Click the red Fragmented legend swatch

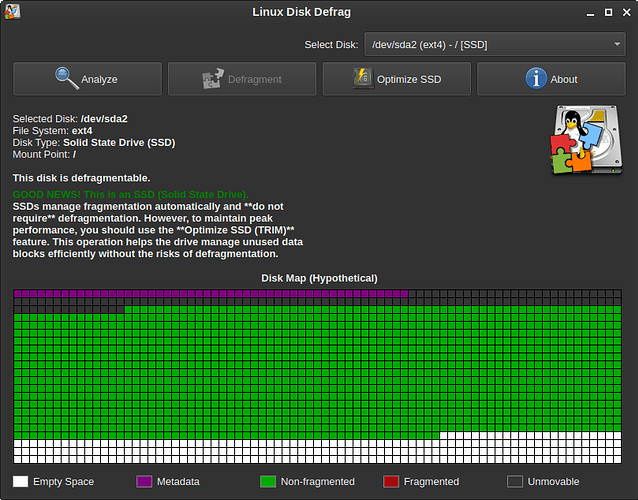390,482
